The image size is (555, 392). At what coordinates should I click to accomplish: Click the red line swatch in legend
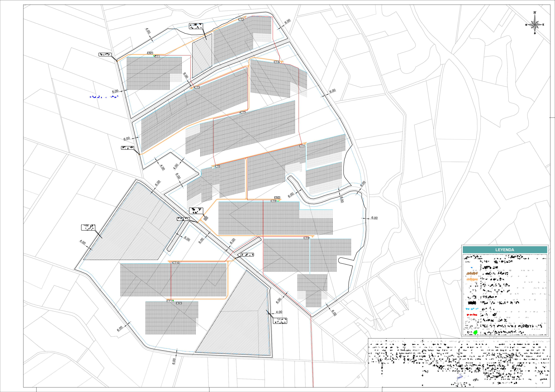tap(472, 315)
